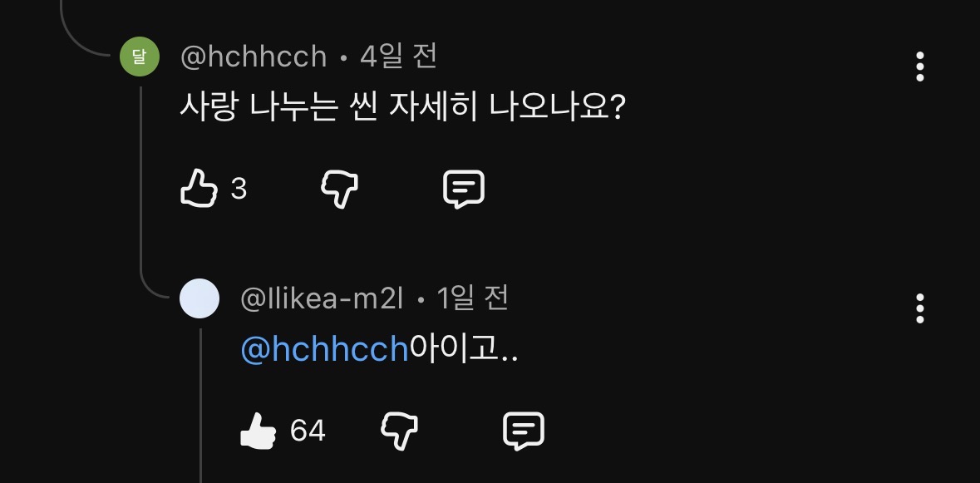Click the like count 64
980x483 pixels.
coord(308,431)
